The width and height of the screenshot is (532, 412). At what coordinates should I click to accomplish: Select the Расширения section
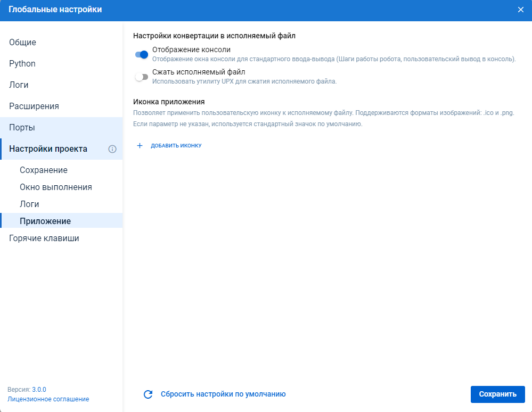pos(34,106)
